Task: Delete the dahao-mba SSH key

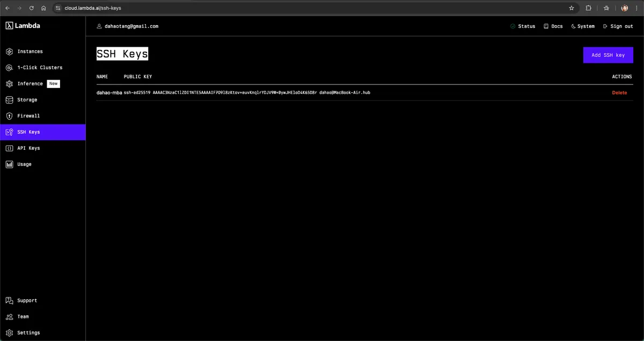Action: point(619,93)
